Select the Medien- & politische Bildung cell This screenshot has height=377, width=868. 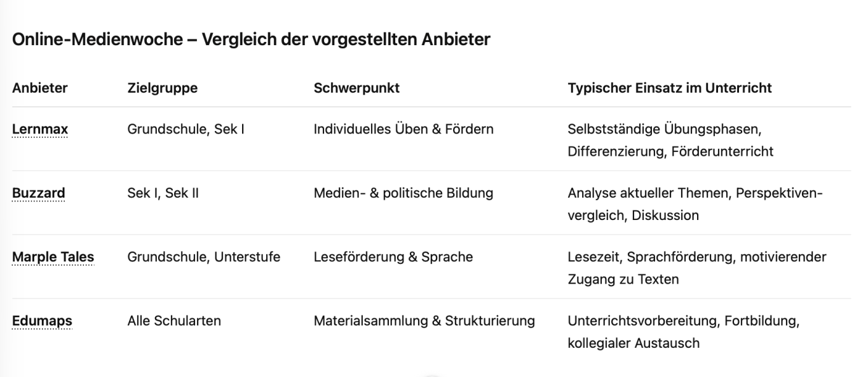[403, 193]
